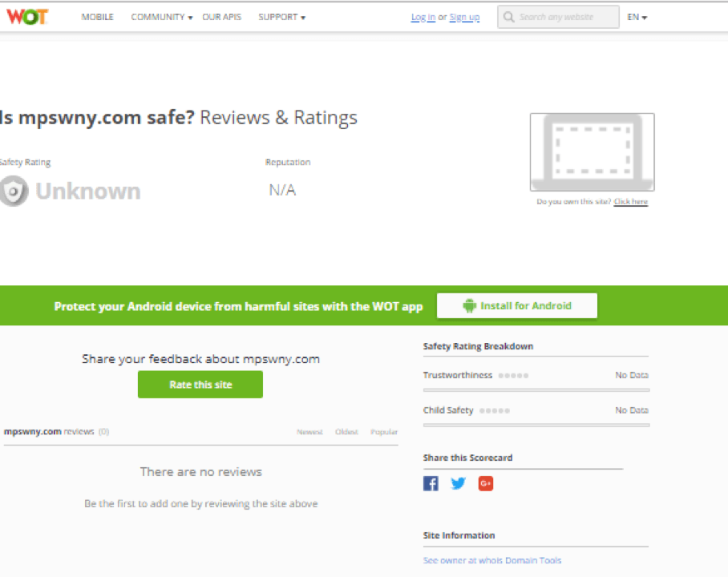Screen dimensions: 728x577
Task: Open See owner at whois Domain Tools
Action: pos(492,560)
